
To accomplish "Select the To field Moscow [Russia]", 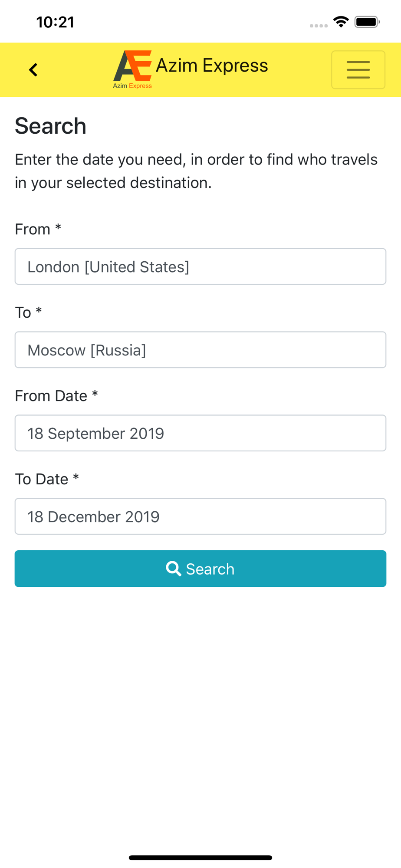I will (x=200, y=350).
